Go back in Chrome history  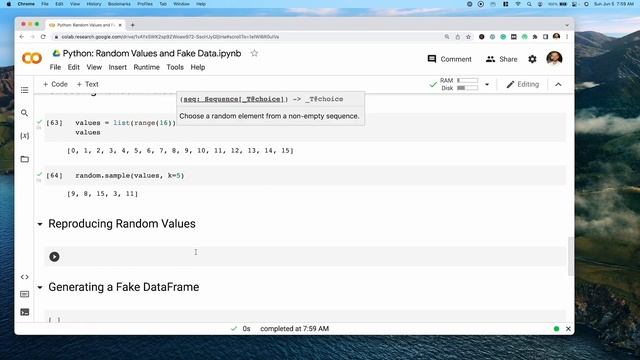point(22,37)
